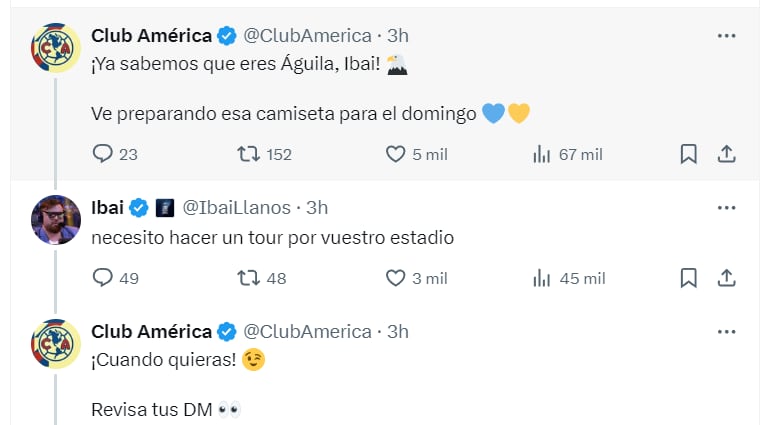761x425 pixels.
Task: Reply to Club América's first tweet
Action: click(102, 154)
